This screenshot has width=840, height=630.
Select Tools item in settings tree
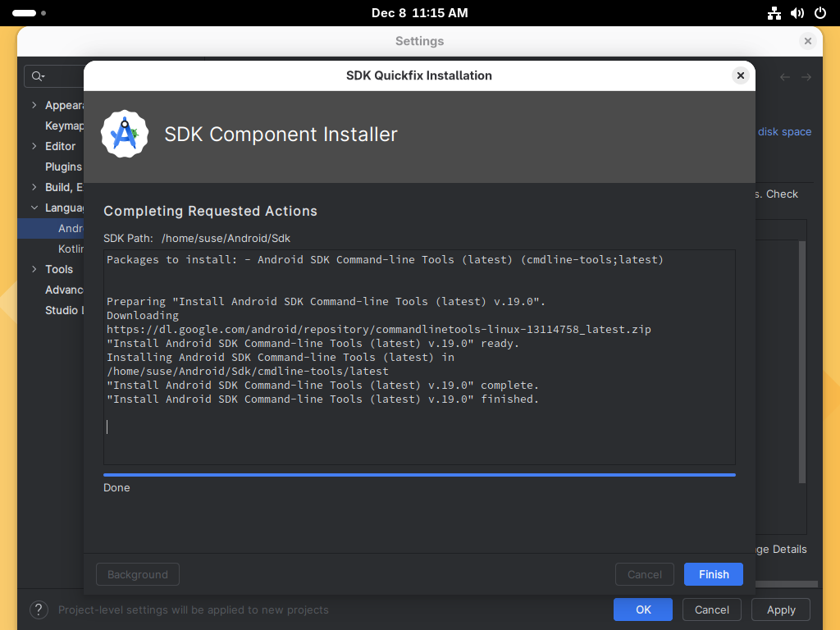tap(59, 269)
